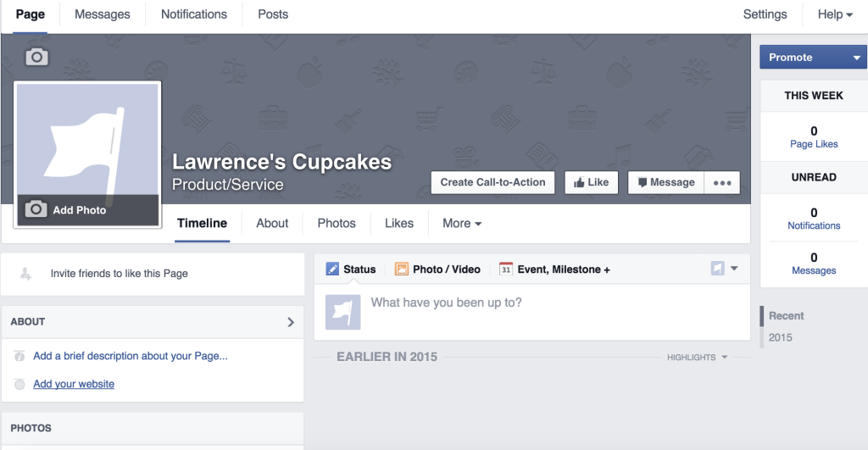Click the PHOTOS section header
The image size is (868, 450).
pyautogui.click(x=31, y=429)
